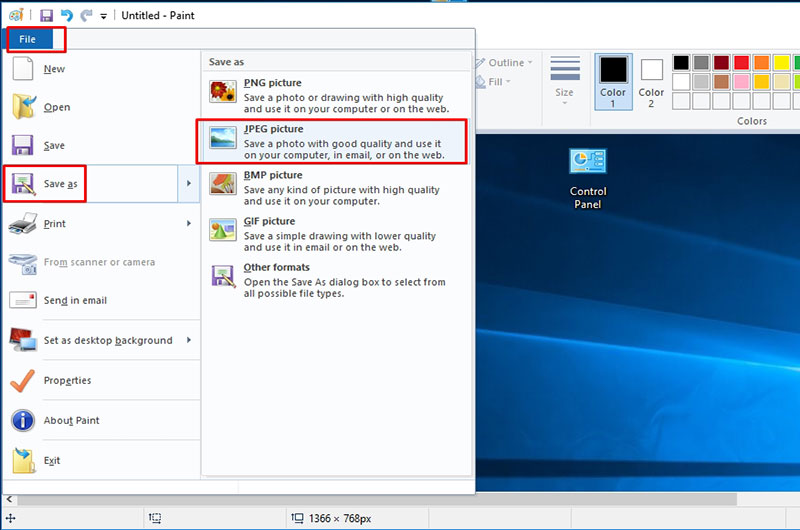800x530 pixels.
Task: Click the envelope icon for Send in email
Action: 23,300
